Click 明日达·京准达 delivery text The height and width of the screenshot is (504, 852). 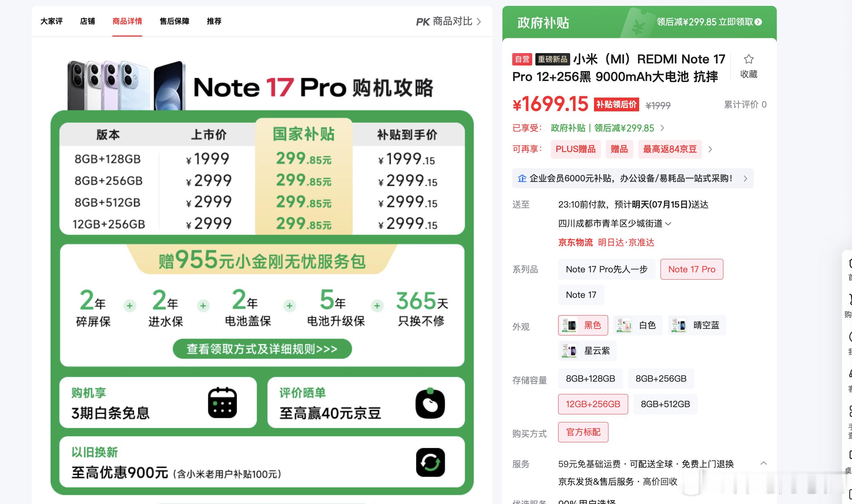pyautogui.click(x=626, y=242)
